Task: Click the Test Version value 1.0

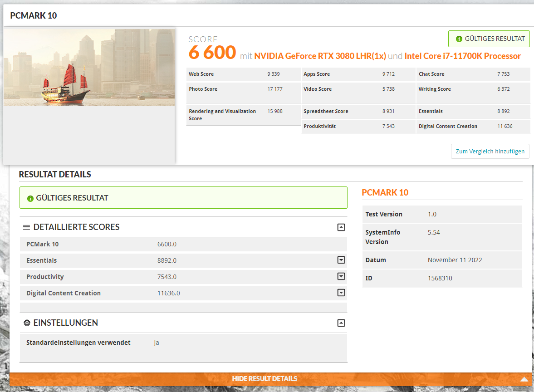Action: (x=432, y=214)
